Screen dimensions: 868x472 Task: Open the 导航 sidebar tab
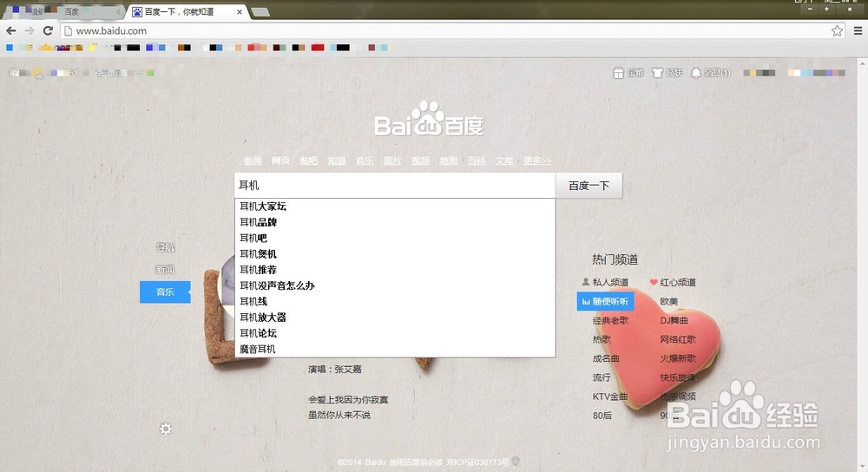coord(165,247)
